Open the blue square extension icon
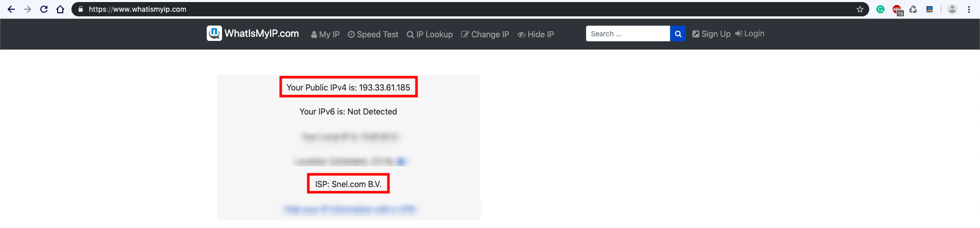The height and width of the screenshot is (228, 980). (929, 9)
